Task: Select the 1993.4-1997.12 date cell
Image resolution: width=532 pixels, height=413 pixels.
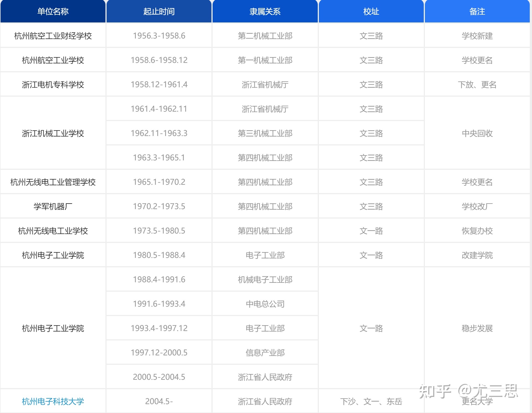Action: [159, 328]
